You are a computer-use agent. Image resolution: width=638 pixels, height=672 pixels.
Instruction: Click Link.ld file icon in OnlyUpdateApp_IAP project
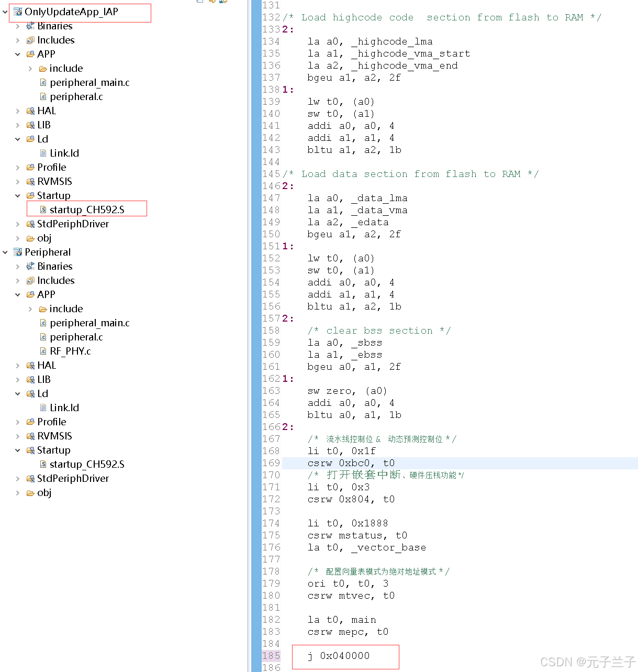click(43, 153)
